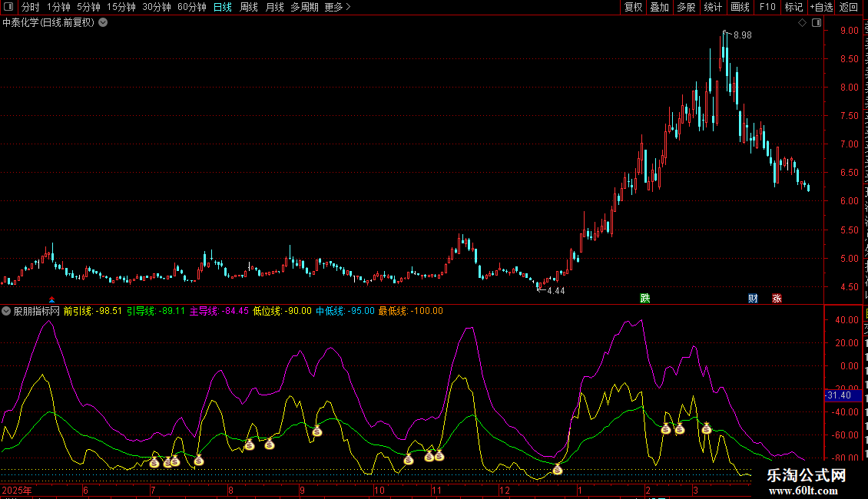
Task: Select the 低位线 indicator value
Action: [282, 311]
